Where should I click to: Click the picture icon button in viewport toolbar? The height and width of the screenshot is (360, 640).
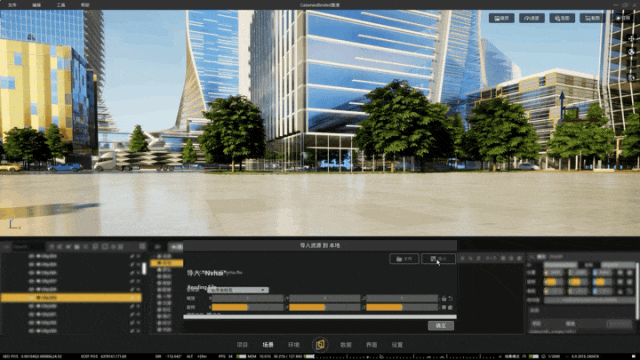coord(502,18)
